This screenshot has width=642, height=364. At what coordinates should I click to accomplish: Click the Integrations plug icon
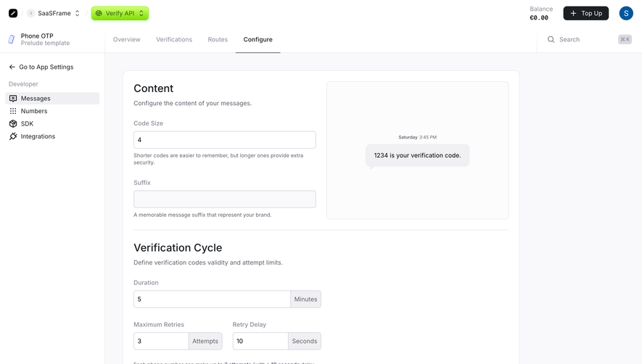[x=13, y=136]
